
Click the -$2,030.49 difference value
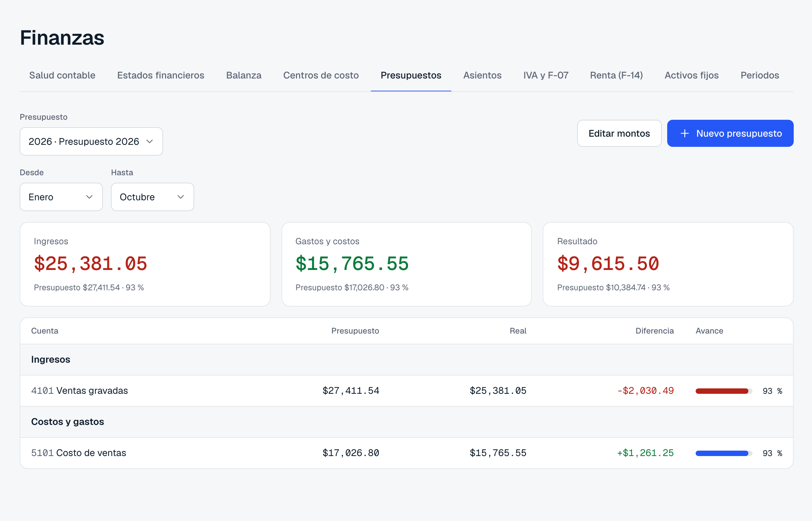pyautogui.click(x=645, y=391)
